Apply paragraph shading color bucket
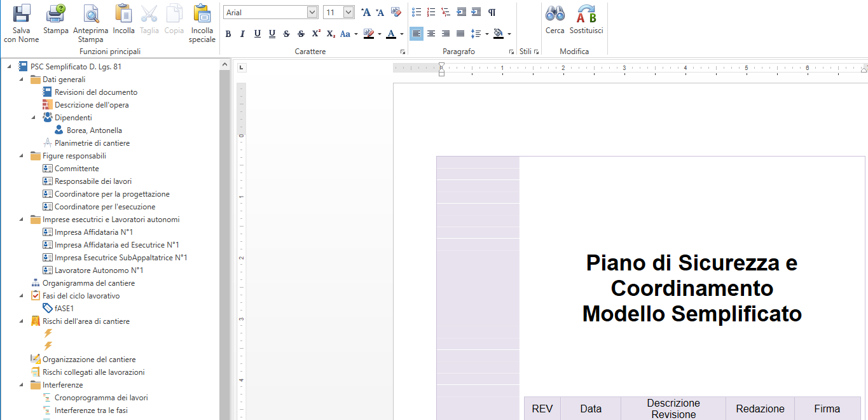 (x=499, y=34)
